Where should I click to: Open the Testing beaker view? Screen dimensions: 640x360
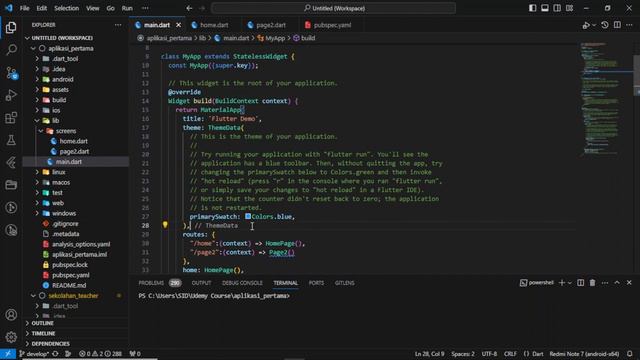point(11,140)
